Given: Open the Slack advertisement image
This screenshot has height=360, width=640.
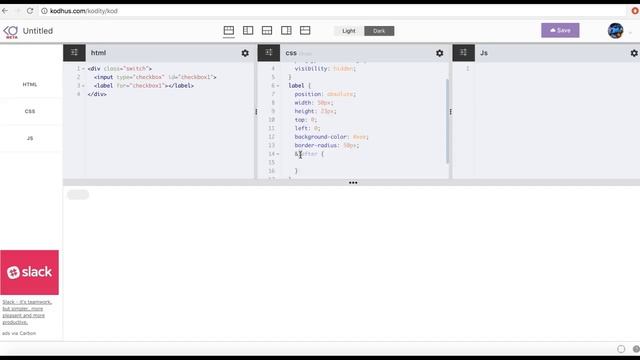Looking at the screenshot, I should (29, 272).
